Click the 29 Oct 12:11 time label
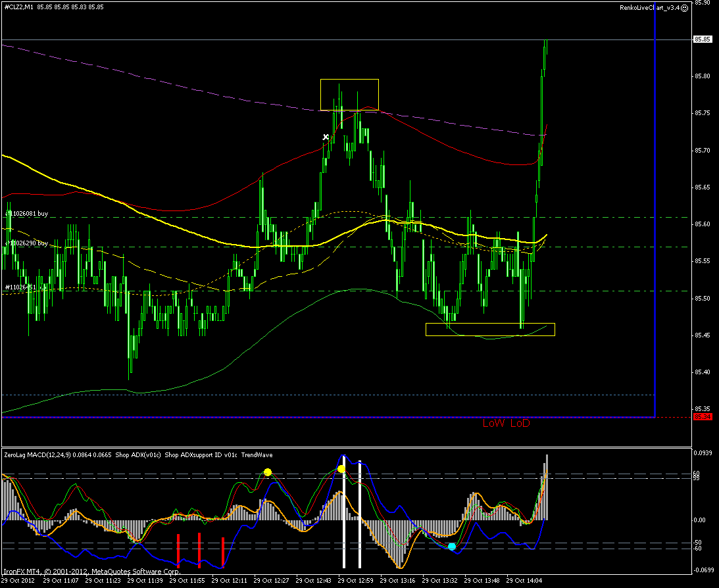Screen dimensions: 719x588 pyautogui.click(x=230, y=581)
